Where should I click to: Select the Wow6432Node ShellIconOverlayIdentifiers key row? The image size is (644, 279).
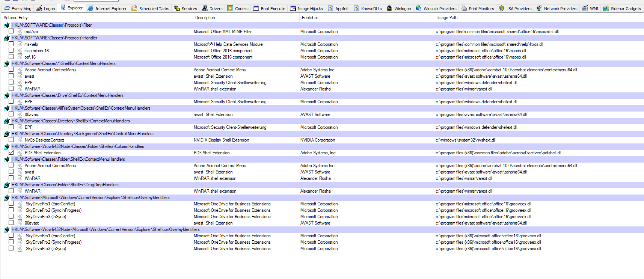coord(322,230)
